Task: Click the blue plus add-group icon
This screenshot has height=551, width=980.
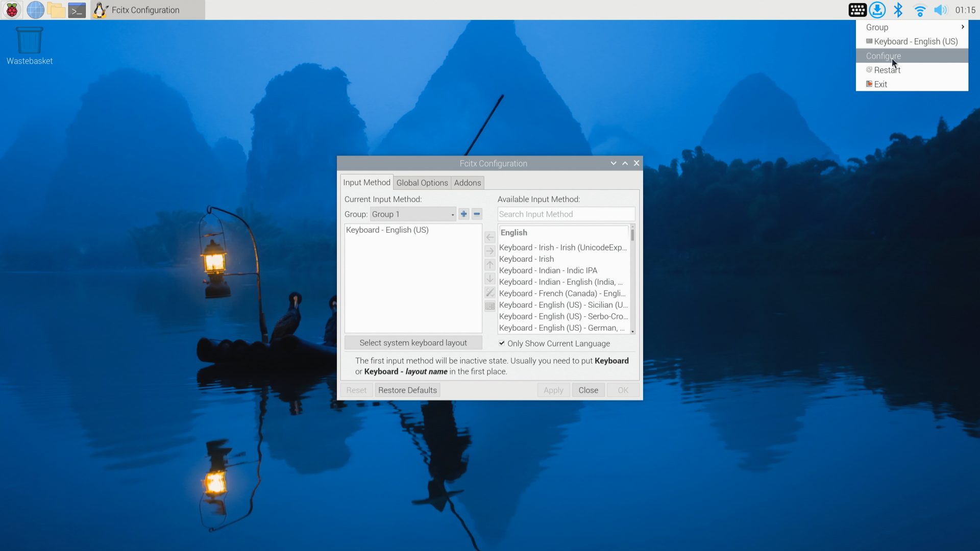Action: click(463, 214)
